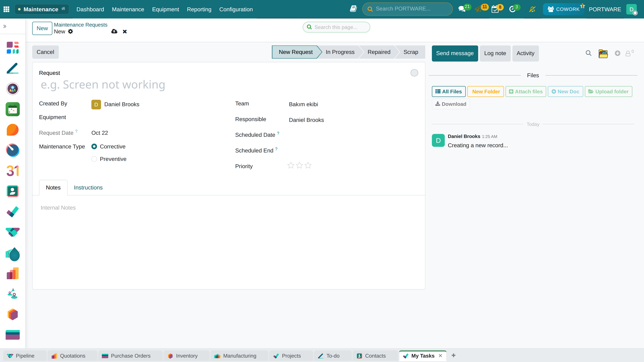Image resolution: width=644 pixels, height=362 pixels.
Task: Open the knowledge book icon
Action: click(353, 9)
